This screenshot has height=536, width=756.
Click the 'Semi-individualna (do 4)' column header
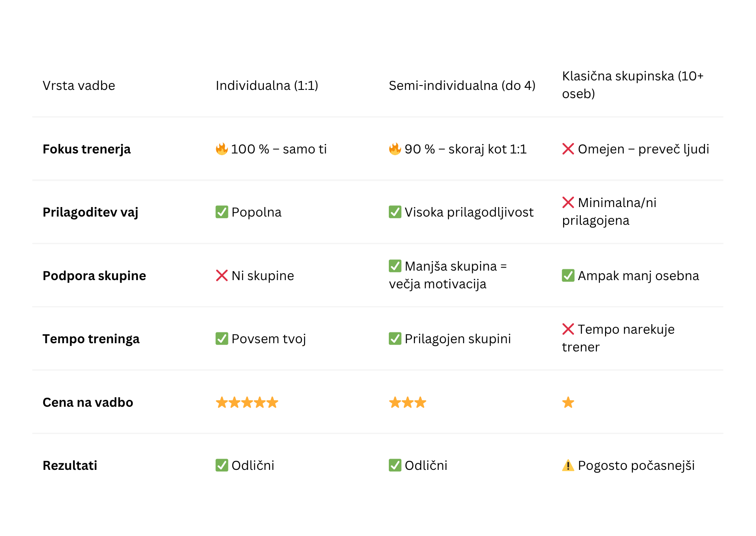[462, 86]
